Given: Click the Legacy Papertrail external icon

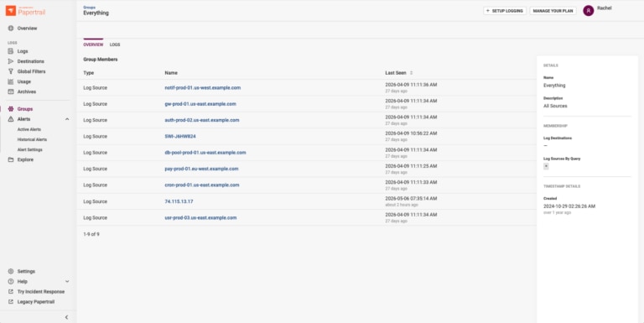Looking at the screenshot, I should tap(11, 302).
